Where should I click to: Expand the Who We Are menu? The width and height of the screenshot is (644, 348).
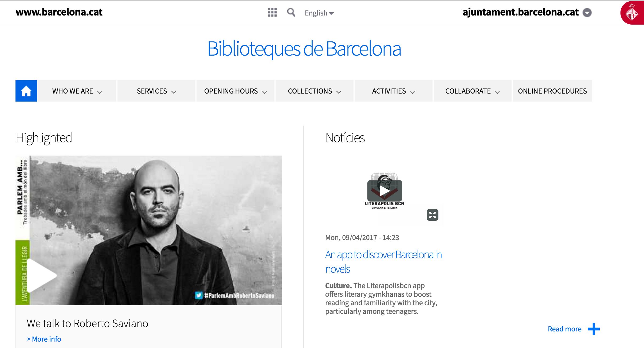click(77, 91)
